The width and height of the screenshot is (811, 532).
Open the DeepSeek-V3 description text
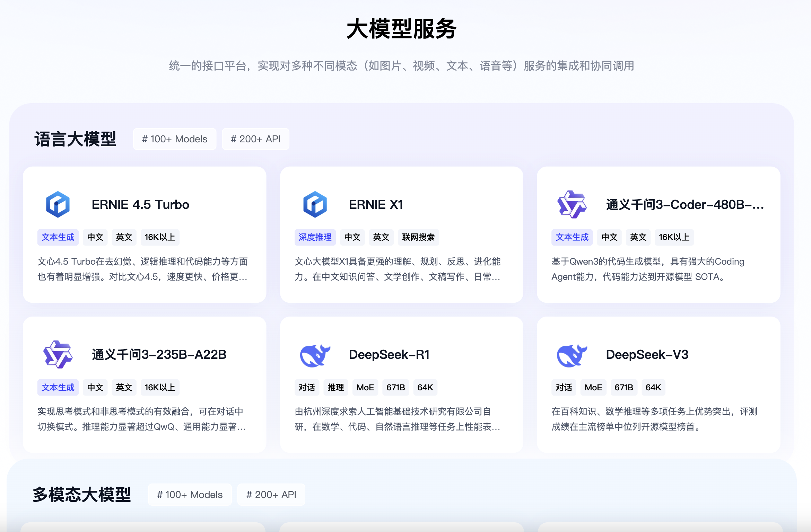(654, 419)
